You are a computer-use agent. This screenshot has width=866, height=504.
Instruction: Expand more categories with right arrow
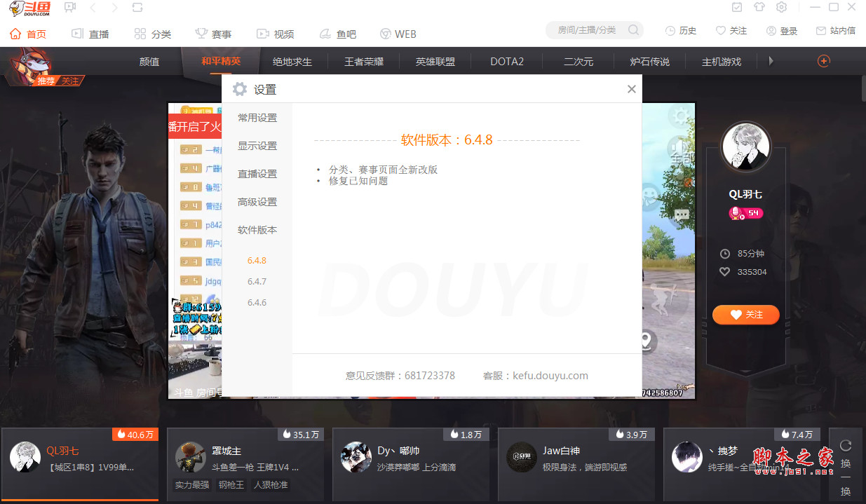(771, 61)
